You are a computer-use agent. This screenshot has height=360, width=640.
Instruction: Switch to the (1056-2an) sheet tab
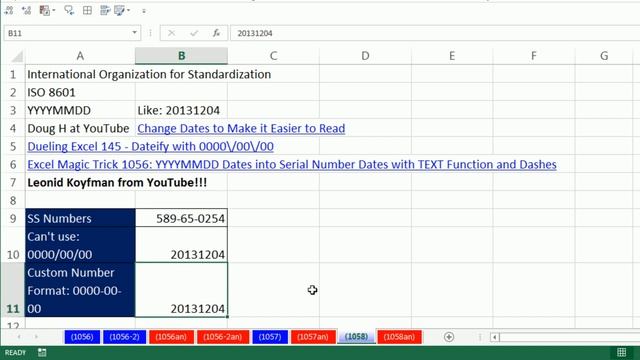point(223,337)
